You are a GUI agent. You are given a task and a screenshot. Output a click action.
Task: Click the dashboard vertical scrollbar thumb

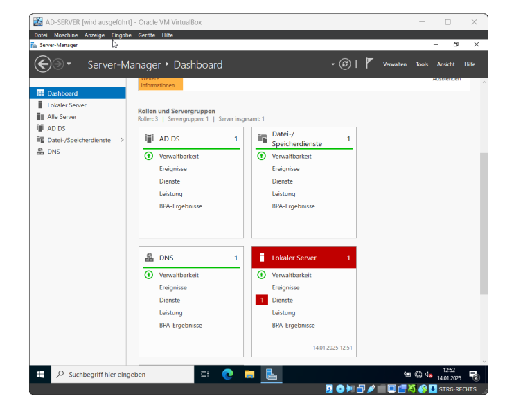pos(484,224)
